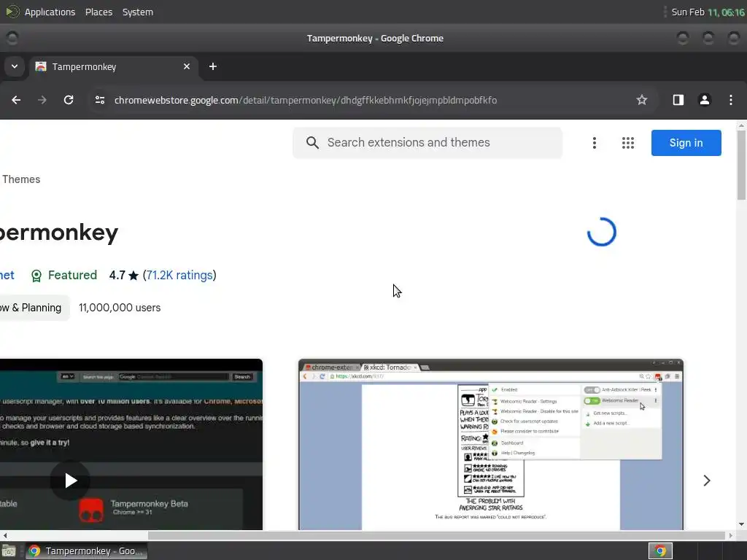Click the browser forward arrow
The width and height of the screenshot is (747, 560).
click(42, 100)
